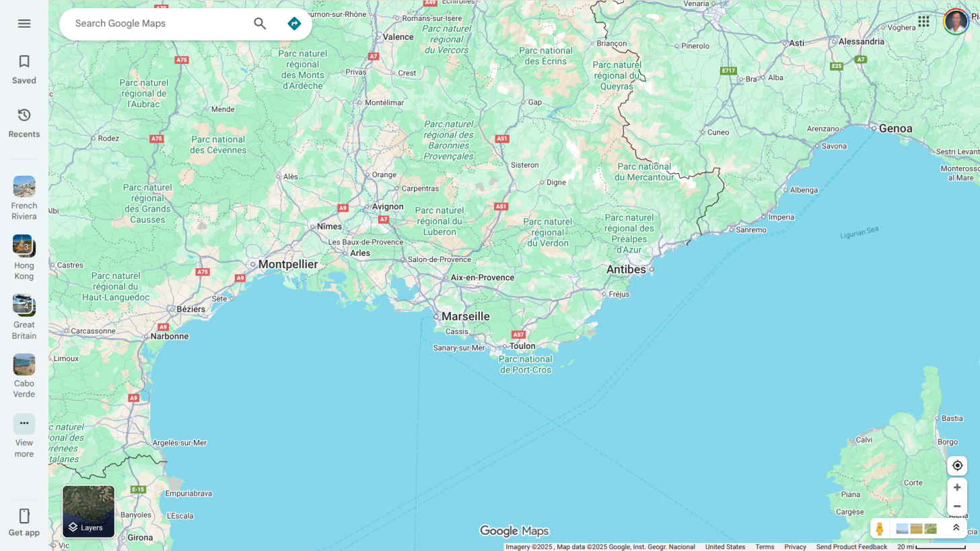
Task: Open the Terms link
Action: [x=764, y=547]
